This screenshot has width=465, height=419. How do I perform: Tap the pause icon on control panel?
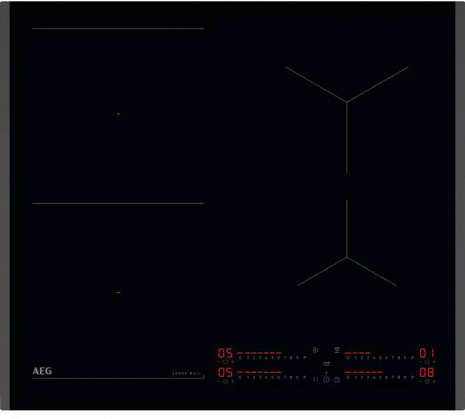[x=316, y=379]
